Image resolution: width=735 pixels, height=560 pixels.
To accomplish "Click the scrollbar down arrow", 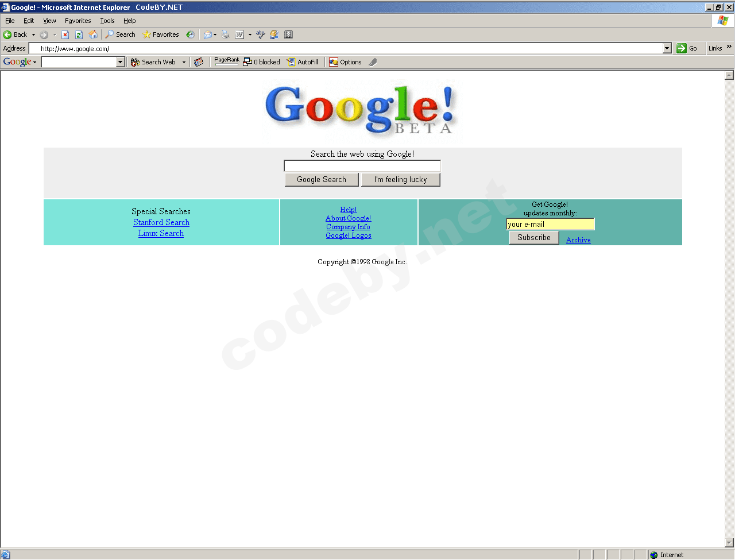I will 729,543.
